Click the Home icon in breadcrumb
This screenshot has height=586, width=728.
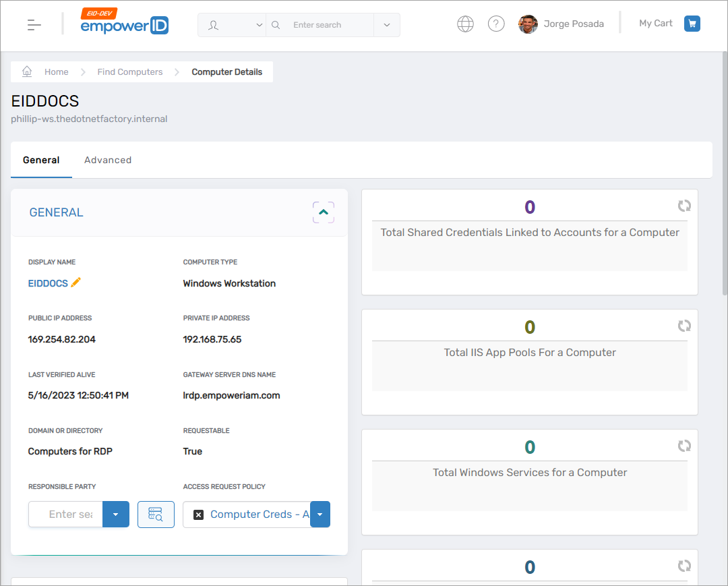[x=27, y=71]
